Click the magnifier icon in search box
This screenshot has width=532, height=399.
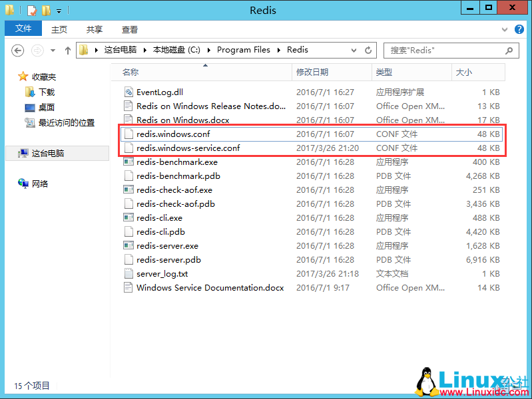click(509, 50)
